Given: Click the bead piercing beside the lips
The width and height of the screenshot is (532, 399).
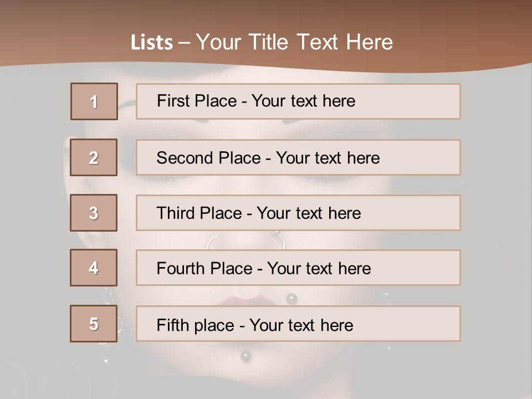Looking at the screenshot, I should (x=291, y=299).
